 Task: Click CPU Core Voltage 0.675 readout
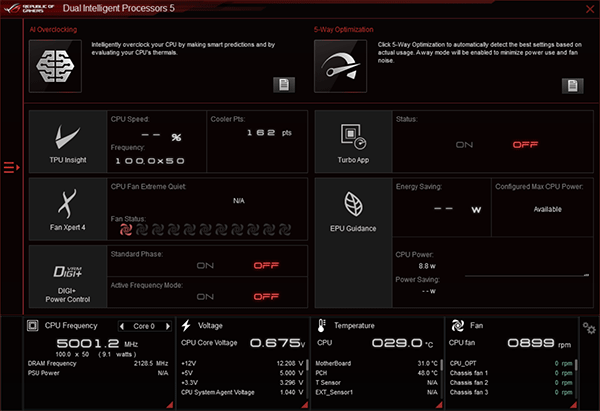tap(278, 343)
